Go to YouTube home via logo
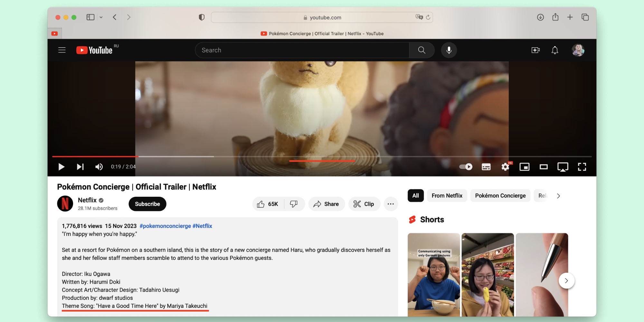The image size is (644, 322). coord(94,50)
